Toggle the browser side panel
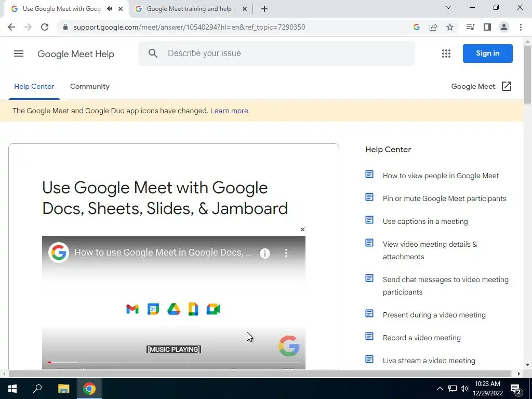This screenshot has height=399, width=532. pos(487,27)
